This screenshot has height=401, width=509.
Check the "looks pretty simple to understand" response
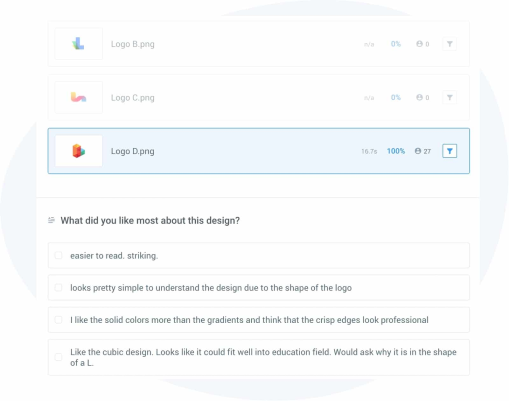58,287
